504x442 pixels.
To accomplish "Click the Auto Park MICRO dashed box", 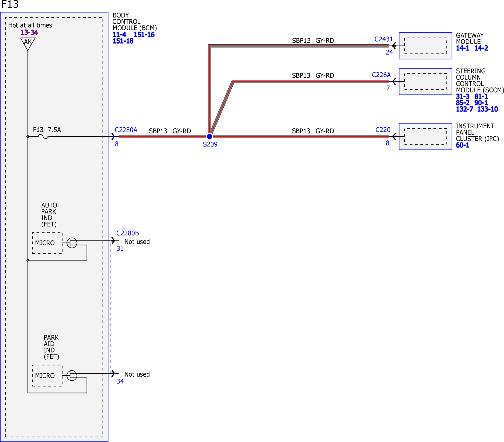I will point(47,243).
